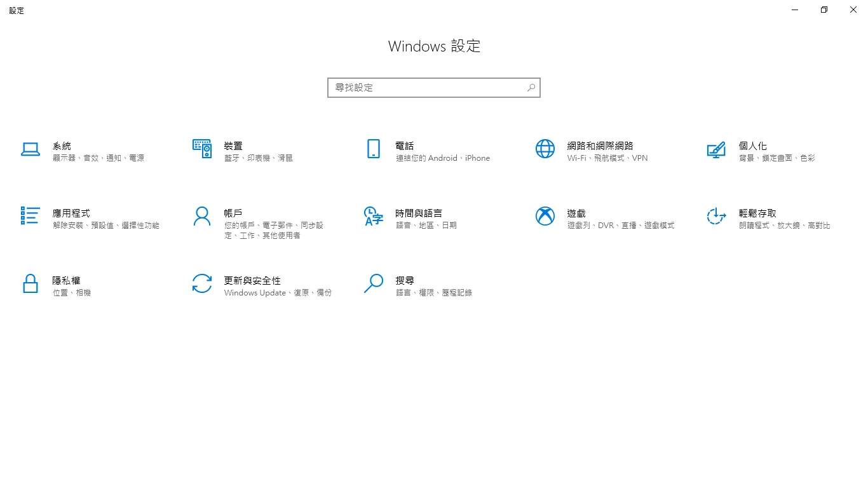Click the globe icon for 網路和網際網路
Screen dimensions: 868x488
(545, 149)
